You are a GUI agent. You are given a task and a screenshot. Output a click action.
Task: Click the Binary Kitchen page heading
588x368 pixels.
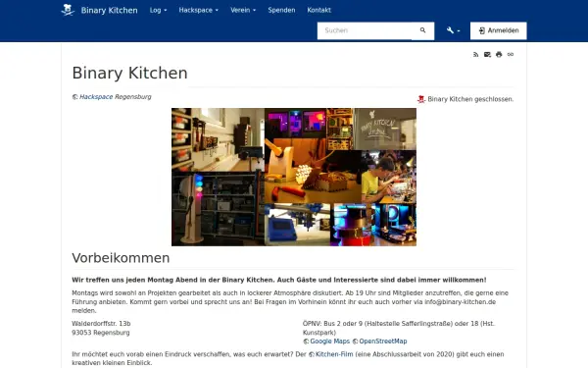[129, 73]
